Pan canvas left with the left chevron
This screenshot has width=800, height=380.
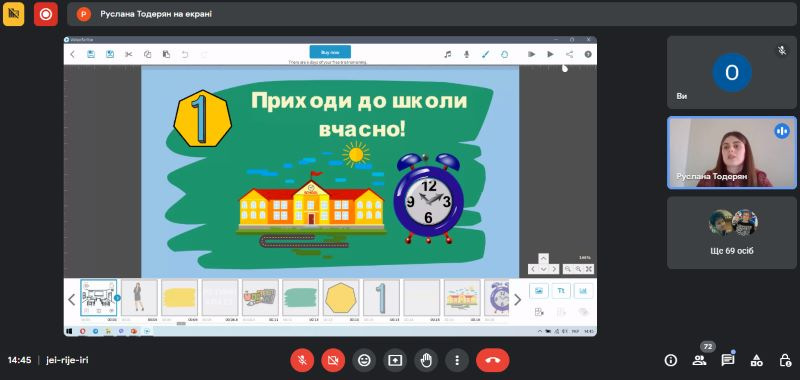point(533,269)
